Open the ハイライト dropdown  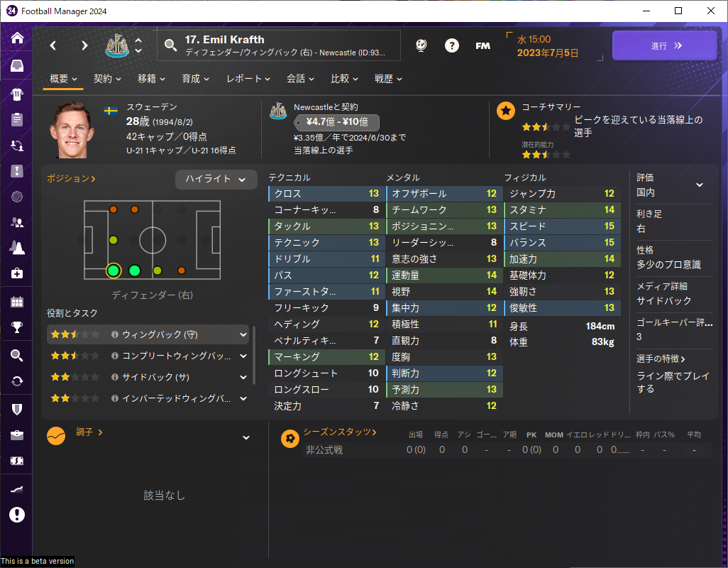point(216,179)
